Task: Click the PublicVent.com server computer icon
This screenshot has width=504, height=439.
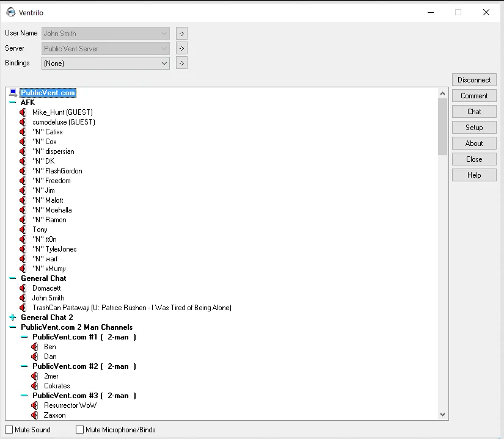Action: click(13, 93)
